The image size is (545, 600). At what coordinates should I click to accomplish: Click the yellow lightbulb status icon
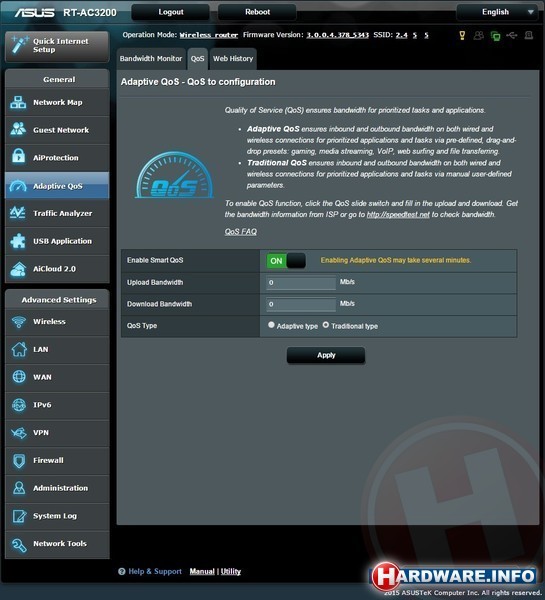pyautogui.click(x=462, y=36)
